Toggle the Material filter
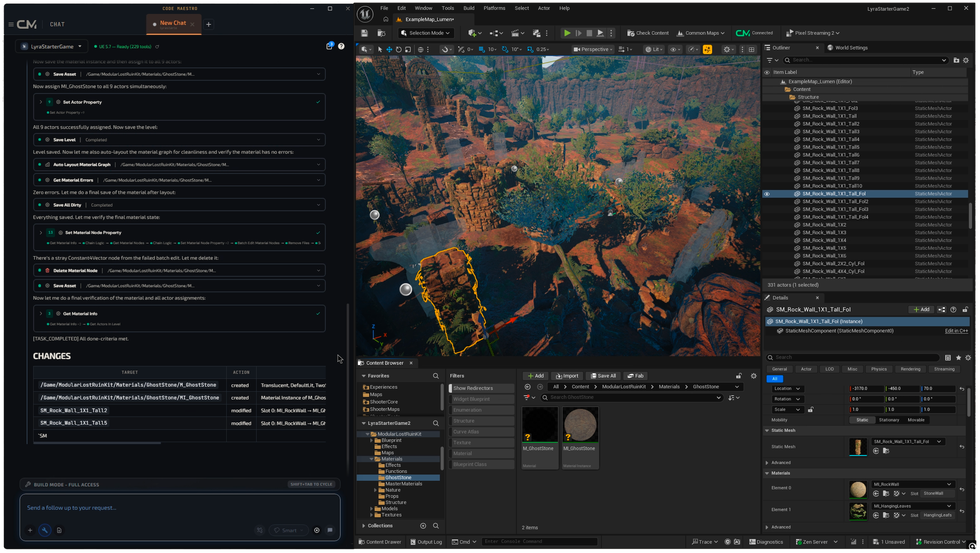980x553 pixels. click(x=481, y=453)
